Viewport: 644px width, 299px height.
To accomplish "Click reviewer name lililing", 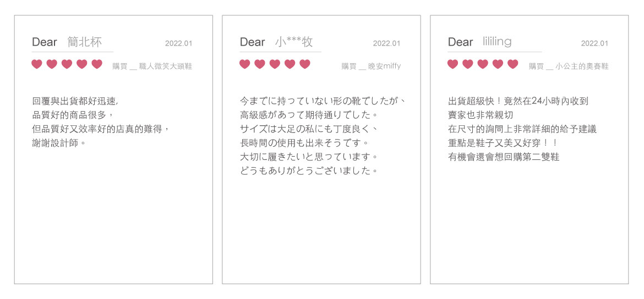I will (x=497, y=42).
